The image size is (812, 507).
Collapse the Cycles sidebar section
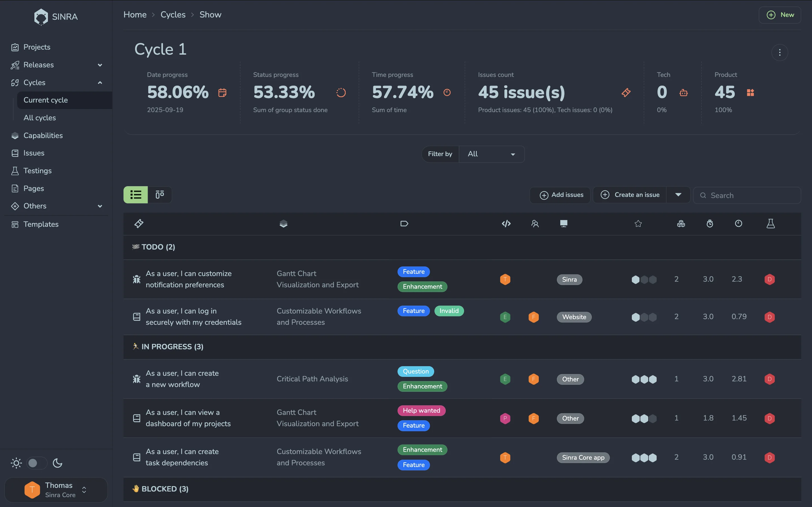(x=100, y=83)
